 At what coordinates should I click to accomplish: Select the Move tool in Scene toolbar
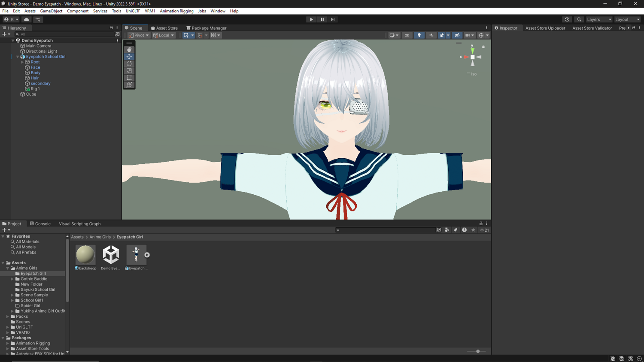coord(129,57)
